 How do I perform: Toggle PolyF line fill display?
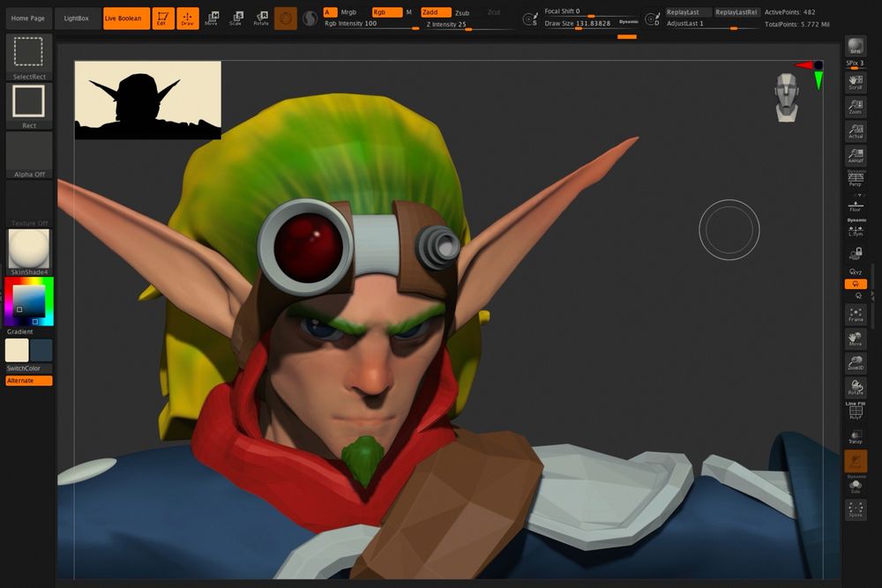click(856, 412)
